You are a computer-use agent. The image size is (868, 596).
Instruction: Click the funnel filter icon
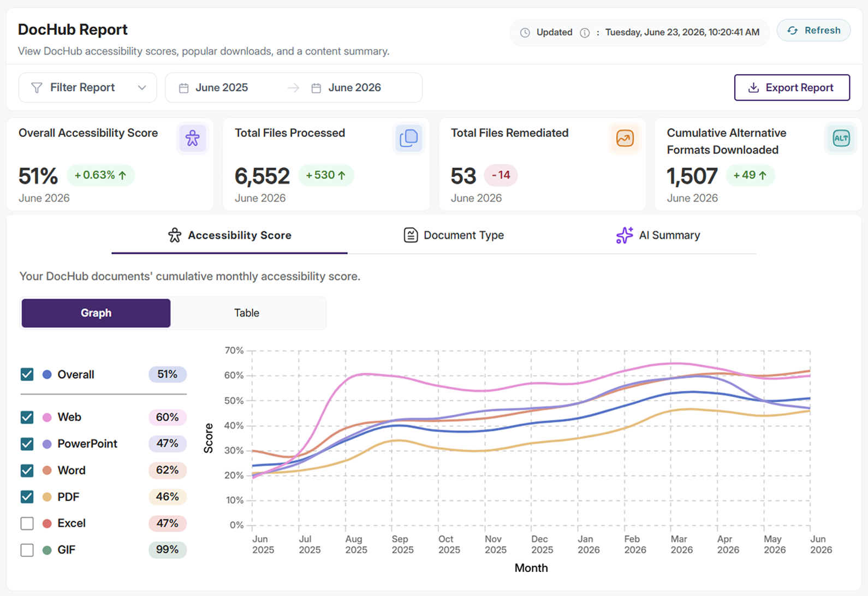pyautogui.click(x=37, y=88)
